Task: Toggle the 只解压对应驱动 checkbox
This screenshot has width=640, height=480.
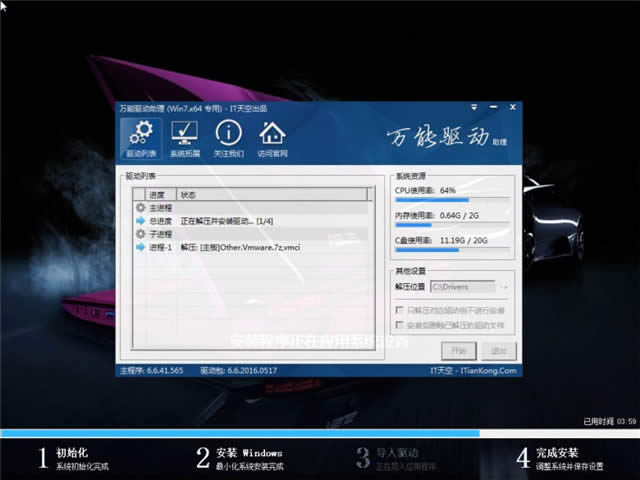Action: click(400, 310)
